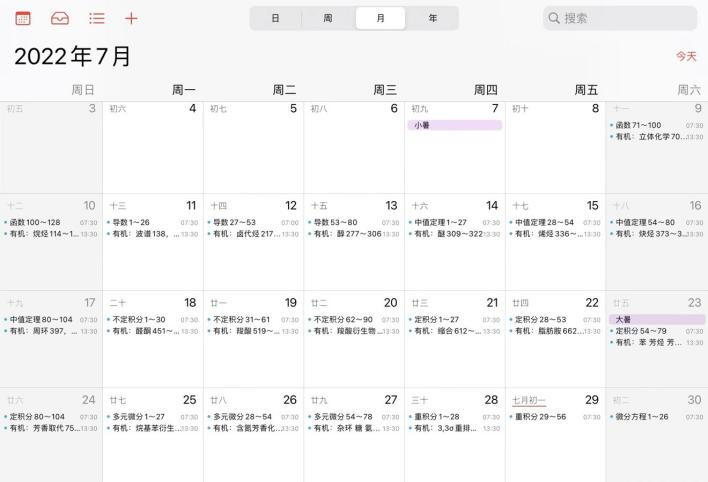Image resolution: width=708 pixels, height=482 pixels.
Task: Type in the 搜索 search field
Action: (x=625, y=18)
